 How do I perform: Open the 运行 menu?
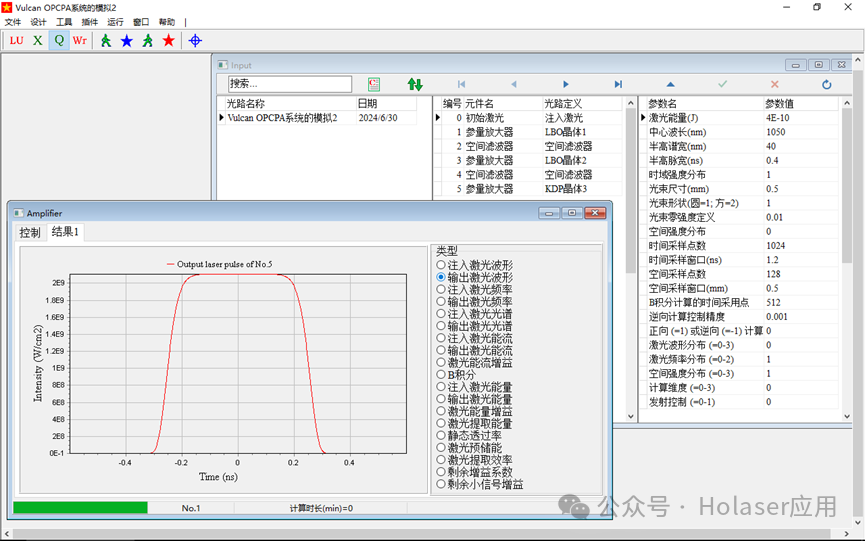click(115, 22)
